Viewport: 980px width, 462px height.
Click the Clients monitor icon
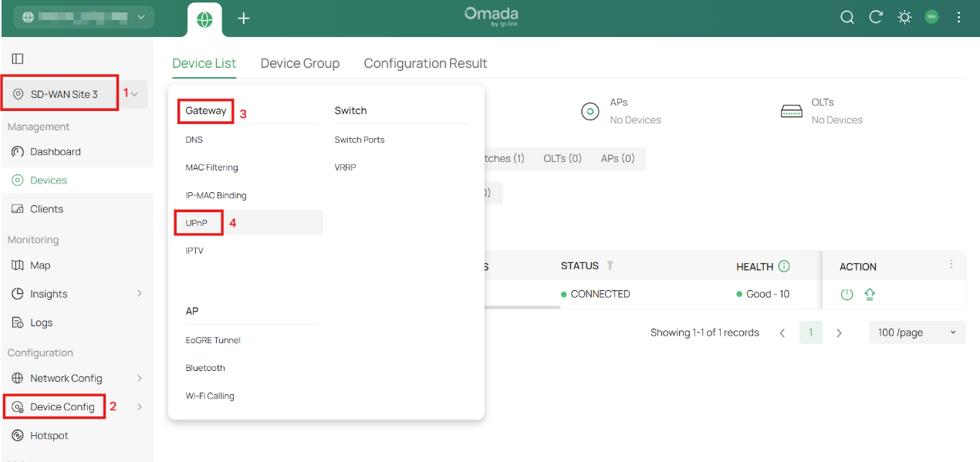point(18,209)
